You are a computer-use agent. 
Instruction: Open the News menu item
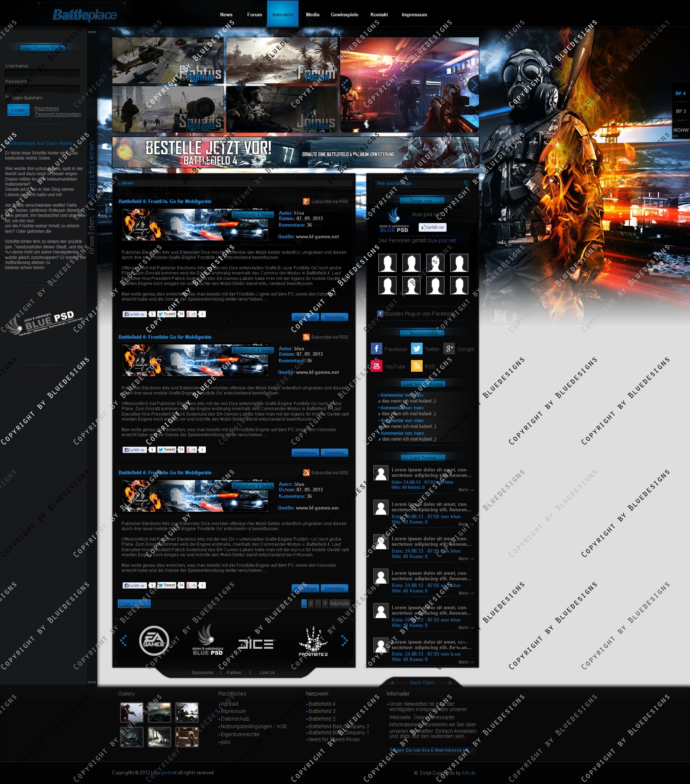[x=226, y=15]
